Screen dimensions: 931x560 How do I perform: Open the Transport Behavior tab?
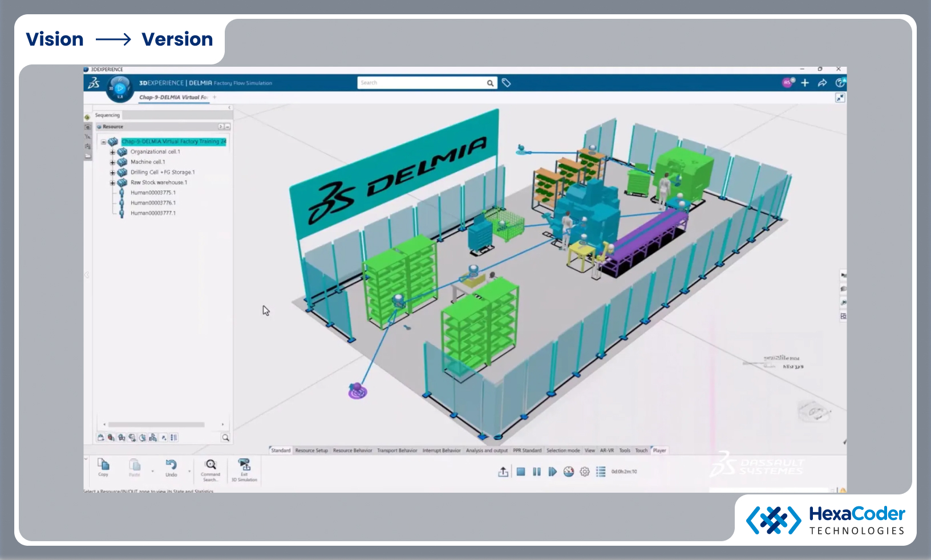point(396,450)
